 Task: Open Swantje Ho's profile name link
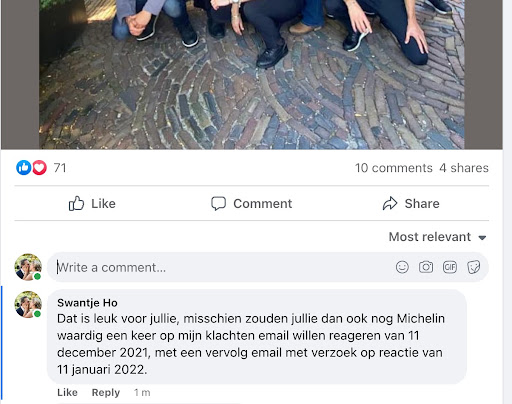[x=87, y=303]
